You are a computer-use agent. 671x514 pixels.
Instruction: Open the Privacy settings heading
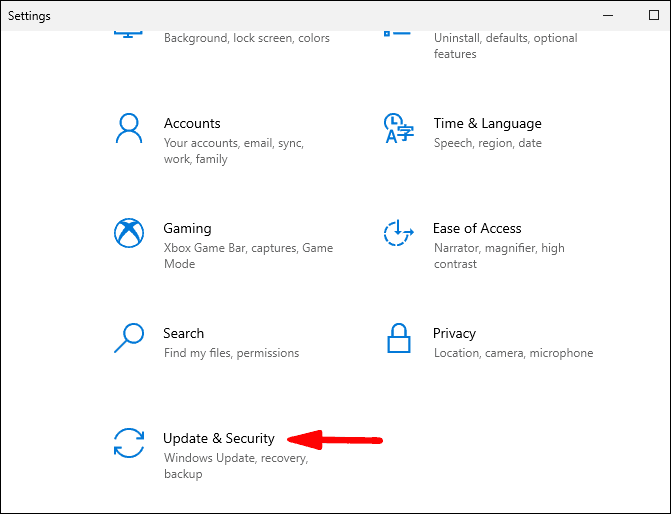coord(454,333)
